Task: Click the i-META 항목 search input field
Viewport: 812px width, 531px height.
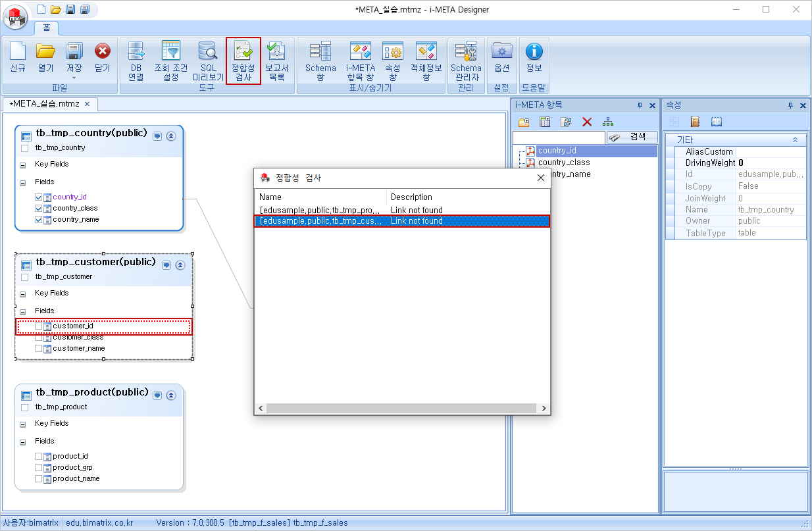Action: [559, 137]
